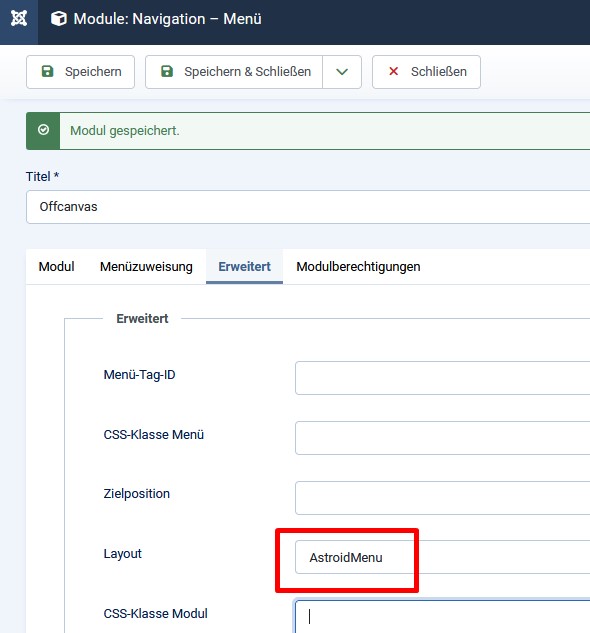
Task: Click the Zielposition input field
Action: [443, 498]
